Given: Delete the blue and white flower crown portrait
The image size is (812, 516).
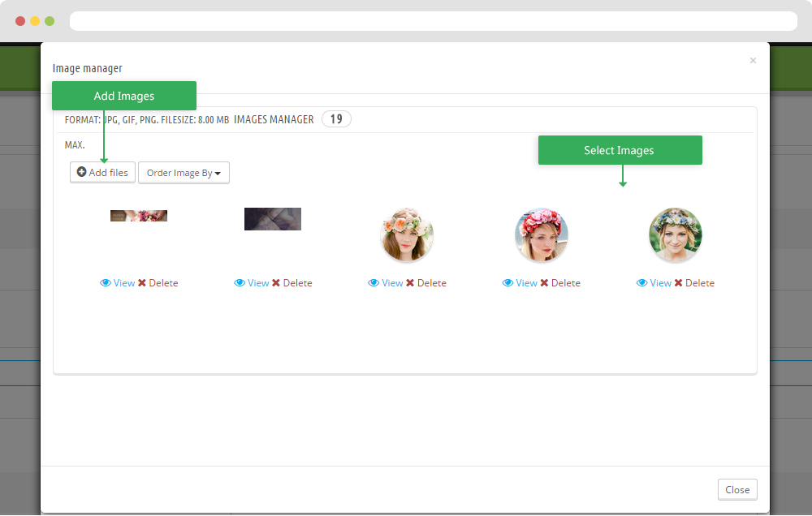Looking at the screenshot, I should [694, 283].
